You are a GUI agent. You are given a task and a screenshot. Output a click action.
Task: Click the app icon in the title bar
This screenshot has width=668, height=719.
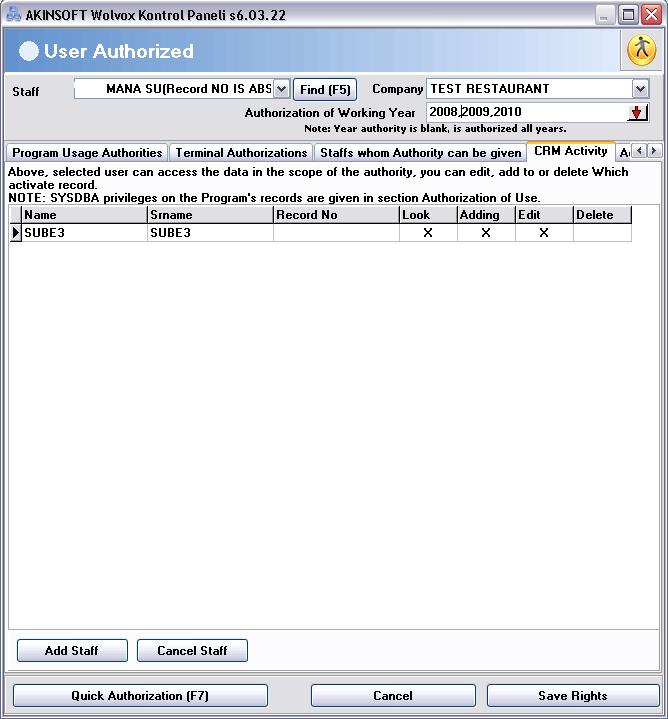13,14
